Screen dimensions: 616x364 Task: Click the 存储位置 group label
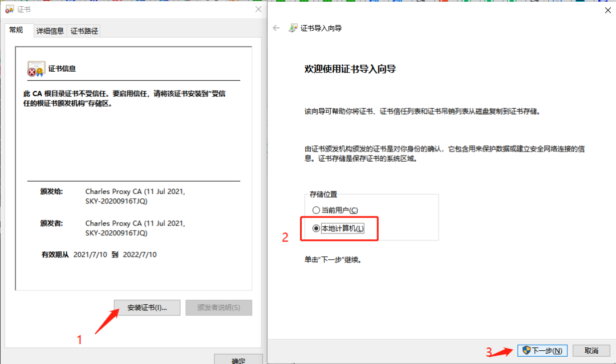[x=323, y=195]
